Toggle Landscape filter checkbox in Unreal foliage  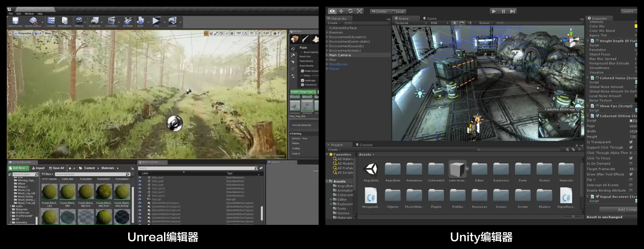302,80
